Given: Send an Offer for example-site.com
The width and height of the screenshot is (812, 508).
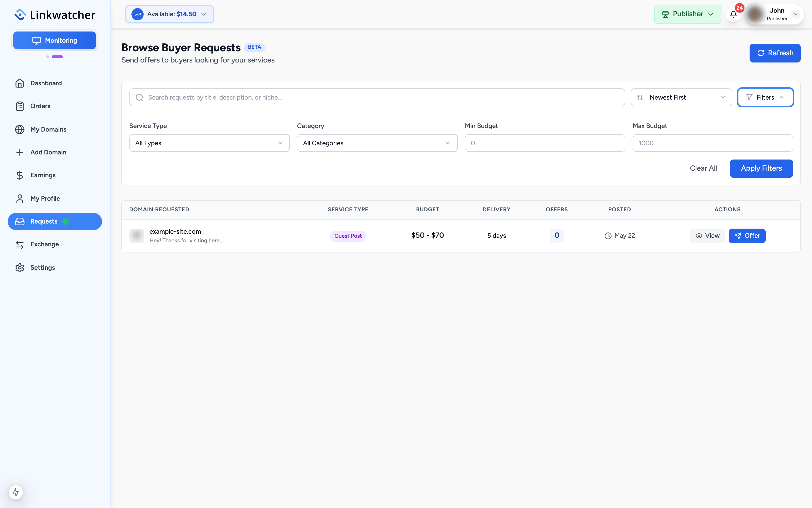Looking at the screenshot, I should 747,236.
